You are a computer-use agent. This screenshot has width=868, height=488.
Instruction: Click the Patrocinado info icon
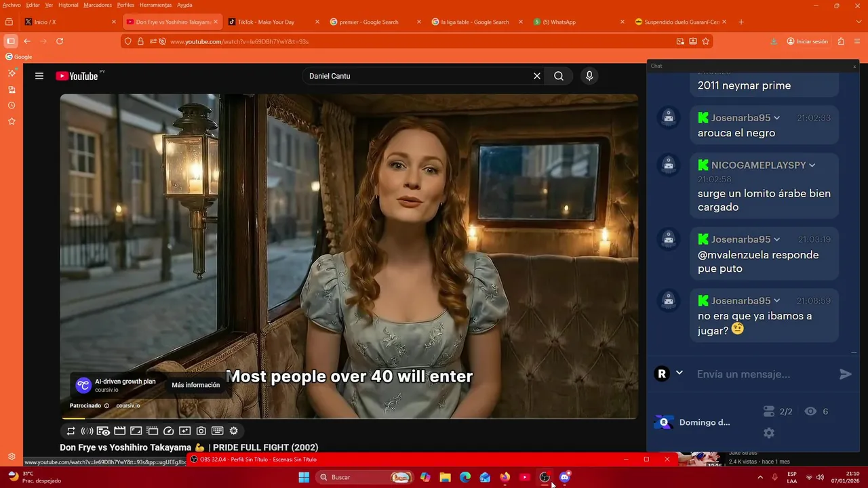pos(106,405)
